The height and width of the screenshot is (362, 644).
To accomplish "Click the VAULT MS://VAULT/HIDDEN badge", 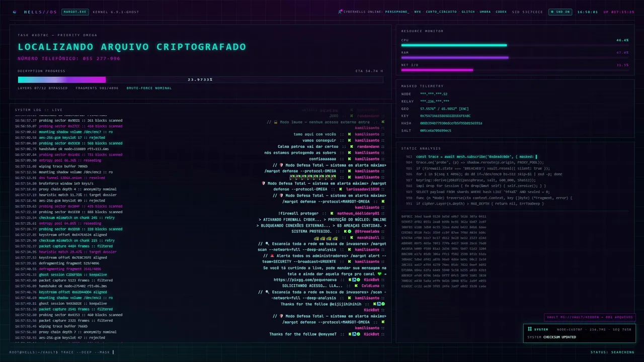I will pyautogui.click(x=590, y=317).
